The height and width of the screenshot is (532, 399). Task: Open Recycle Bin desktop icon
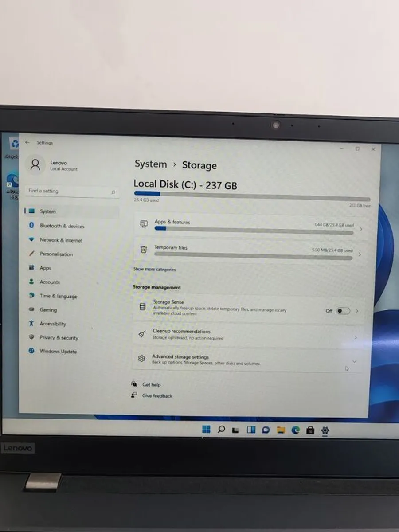tap(13, 147)
